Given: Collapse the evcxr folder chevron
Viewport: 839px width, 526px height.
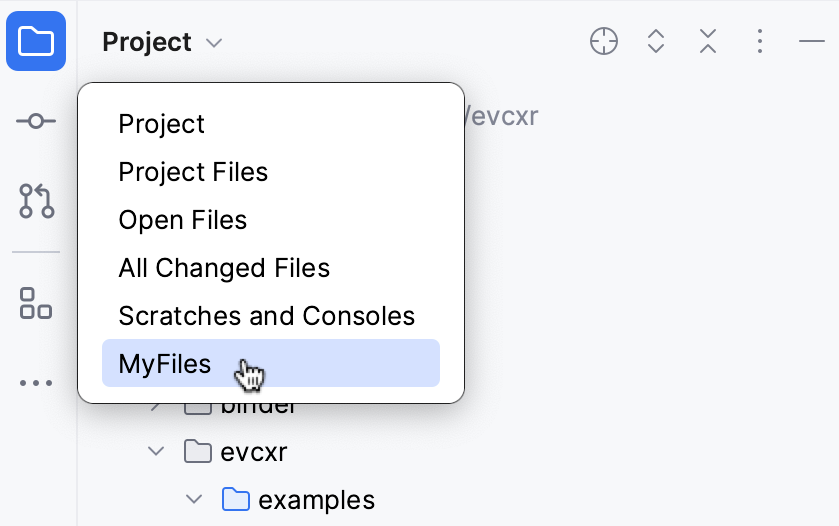Looking at the screenshot, I should [x=156, y=452].
